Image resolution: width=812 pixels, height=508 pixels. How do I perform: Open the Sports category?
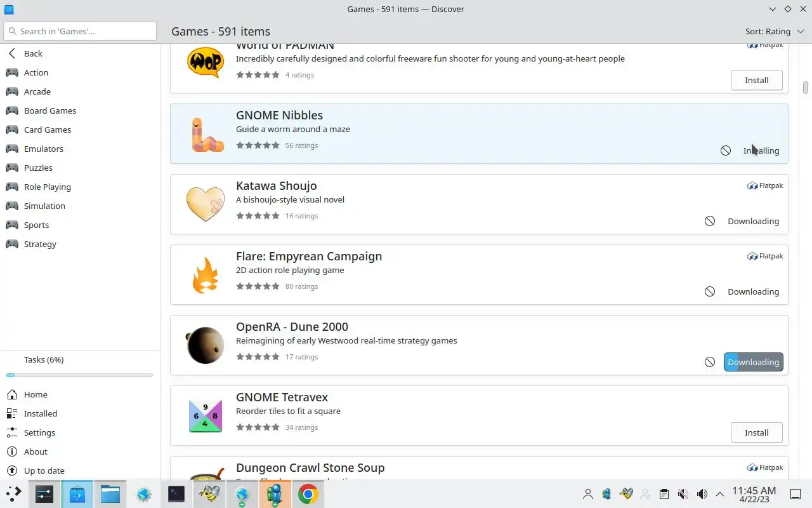pyautogui.click(x=80, y=225)
